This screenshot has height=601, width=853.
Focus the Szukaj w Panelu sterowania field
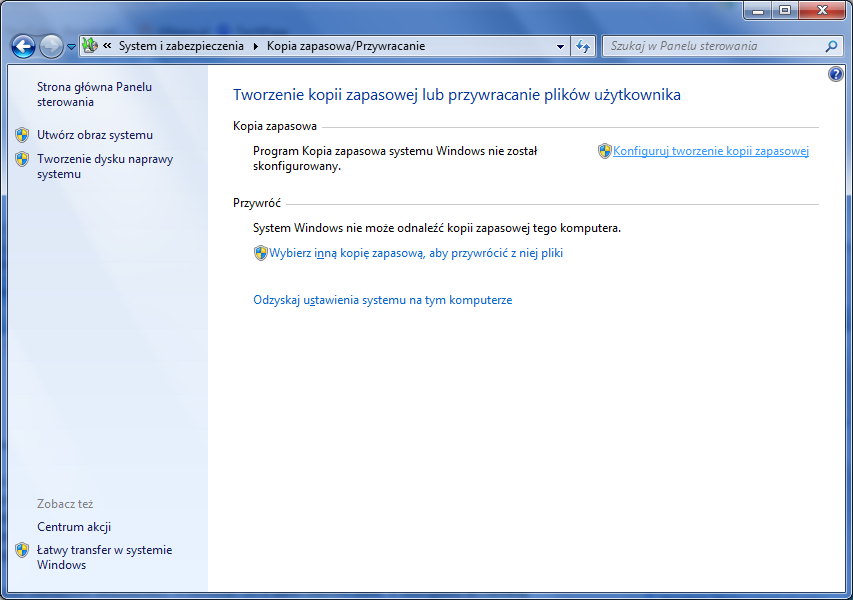pyautogui.click(x=712, y=46)
